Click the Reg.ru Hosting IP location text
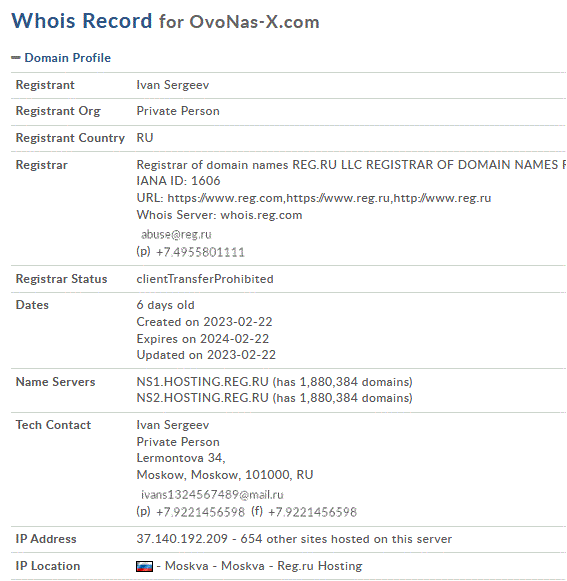Image resolution: width=567 pixels, height=581 pixels. click(x=320, y=566)
